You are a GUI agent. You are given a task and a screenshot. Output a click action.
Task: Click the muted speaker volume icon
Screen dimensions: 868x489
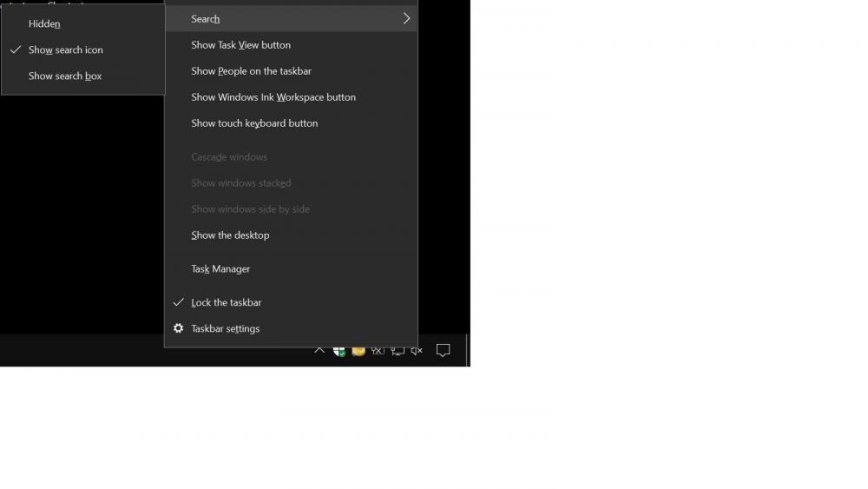click(417, 351)
